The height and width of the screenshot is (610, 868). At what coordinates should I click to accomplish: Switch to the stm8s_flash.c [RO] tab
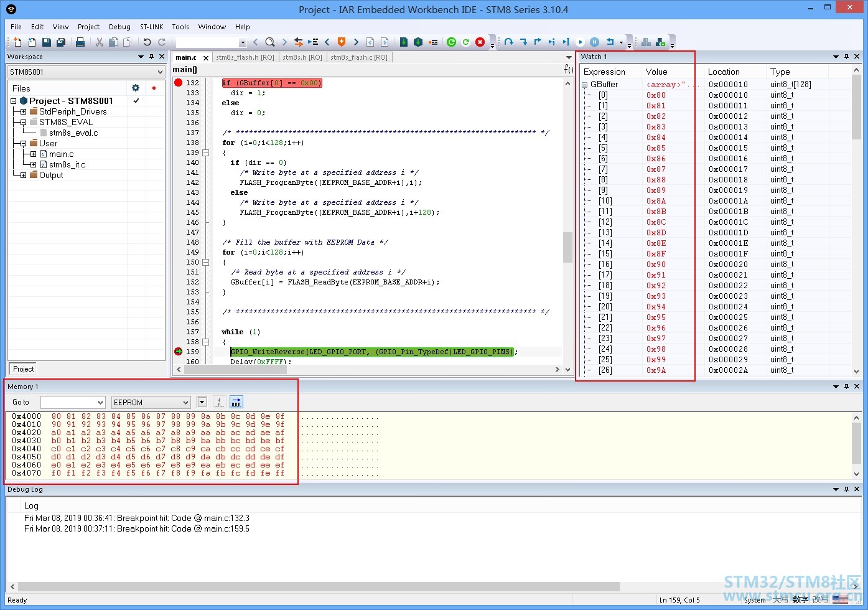(x=359, y=57)
